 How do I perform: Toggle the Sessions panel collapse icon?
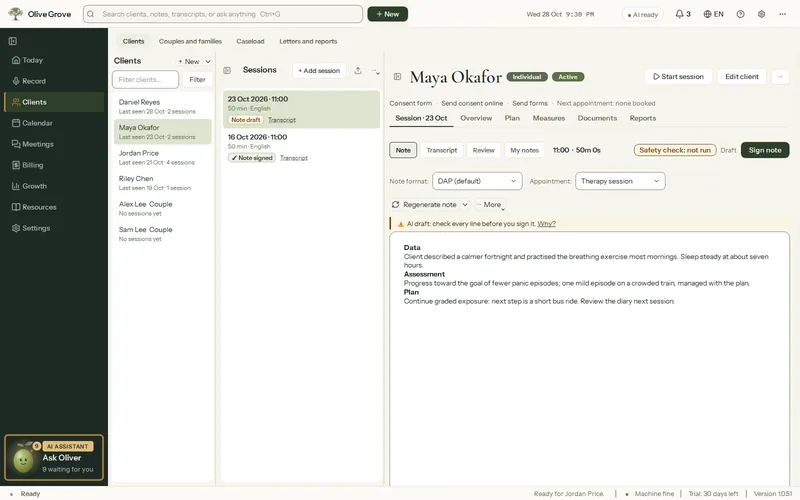[x=227, y=70]
